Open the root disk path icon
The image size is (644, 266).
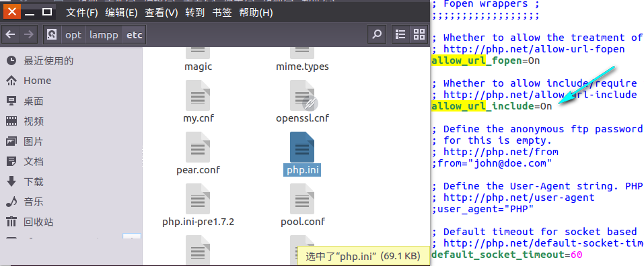pos(52,35)
